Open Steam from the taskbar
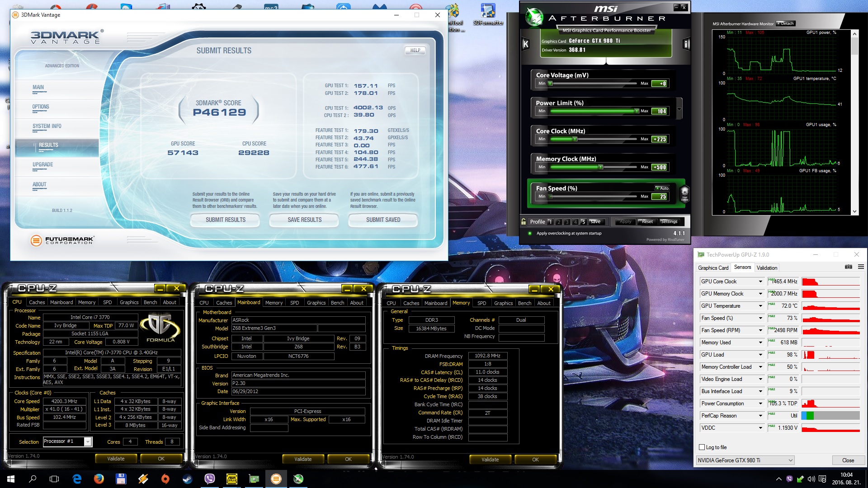The height and width of the screenshot is (488, 868). tap(187, 479)
